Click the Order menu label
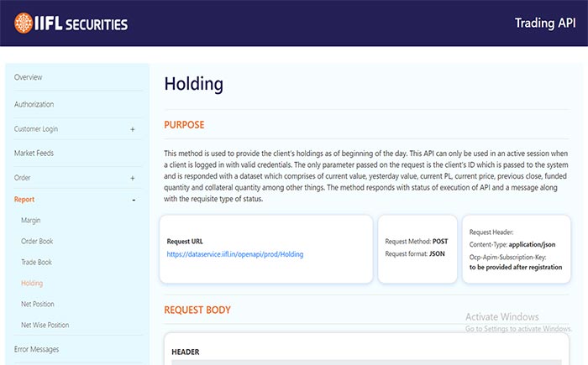The image size is (588, 365). 23,178
